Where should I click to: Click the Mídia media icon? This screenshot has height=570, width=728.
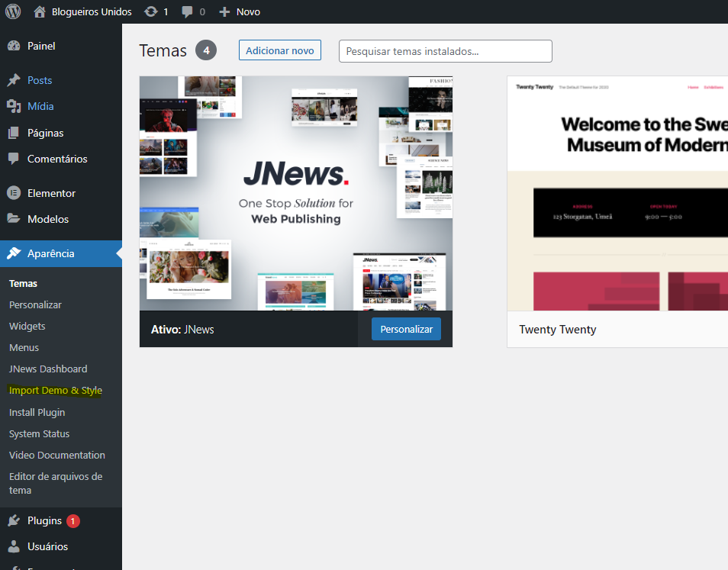coord(14,106)
